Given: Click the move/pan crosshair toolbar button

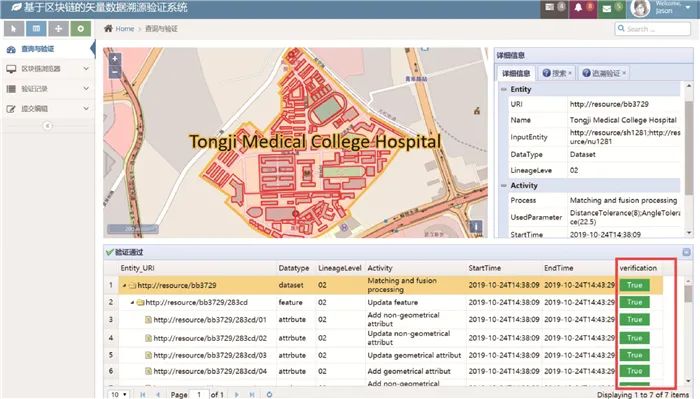Looking at the screenshot, I should click(x=58, y=29).
